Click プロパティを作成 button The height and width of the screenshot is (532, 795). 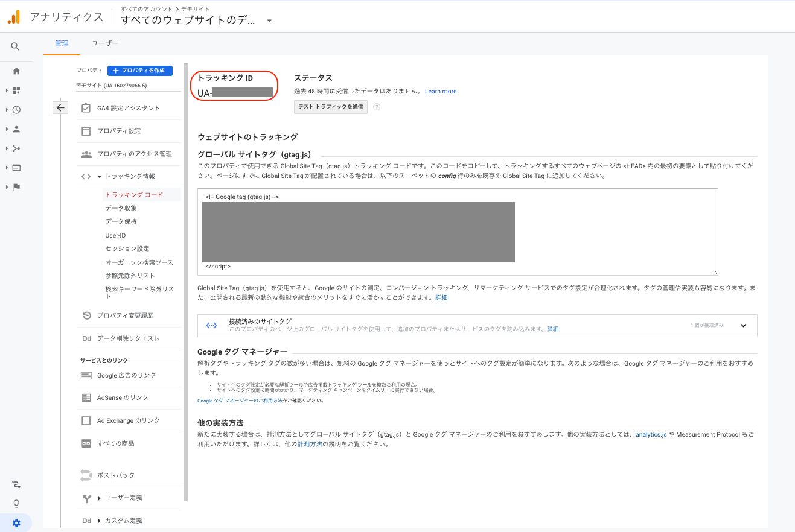pos(140,71)
